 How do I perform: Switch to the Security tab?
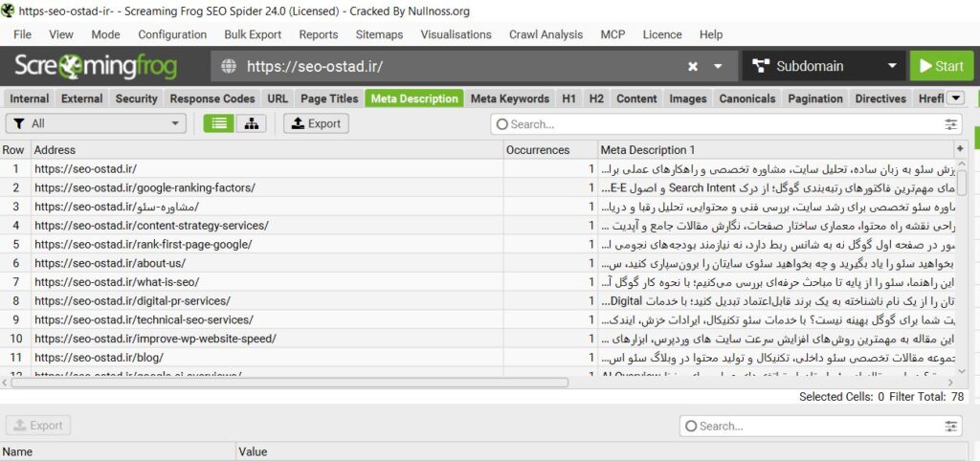[136, 99]
